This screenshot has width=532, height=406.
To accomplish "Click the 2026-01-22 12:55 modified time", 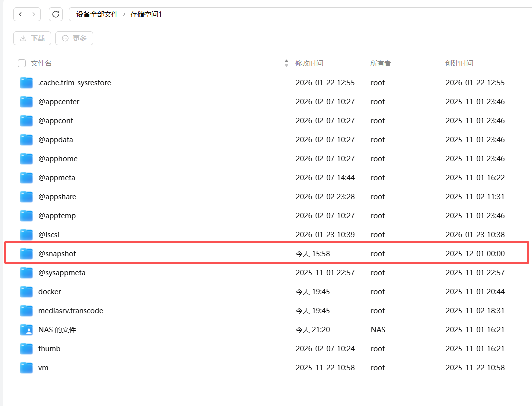I will click(x=325, y=83).
